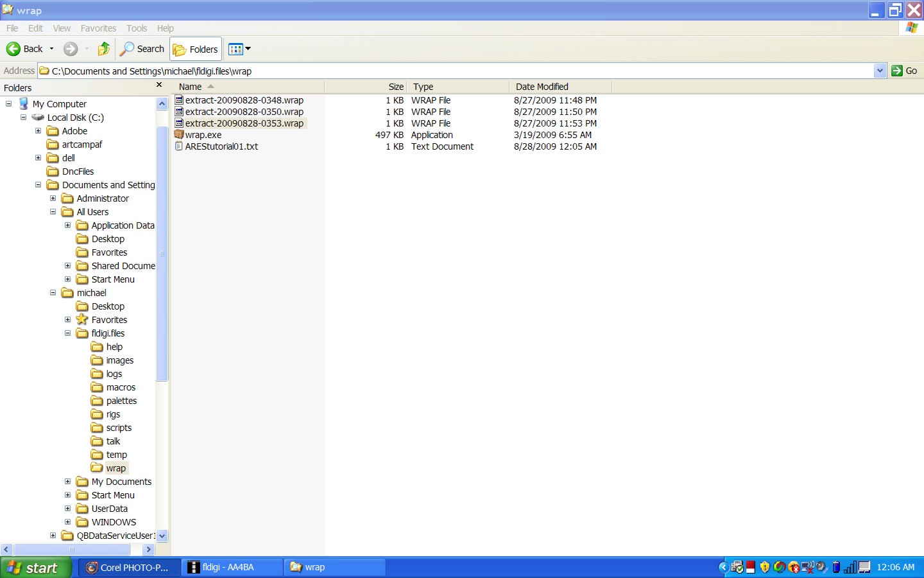Click the taskbar clock showing 12:06 AM
The image size is (924, 578).
pyautogui.click(x=896, y=567)
